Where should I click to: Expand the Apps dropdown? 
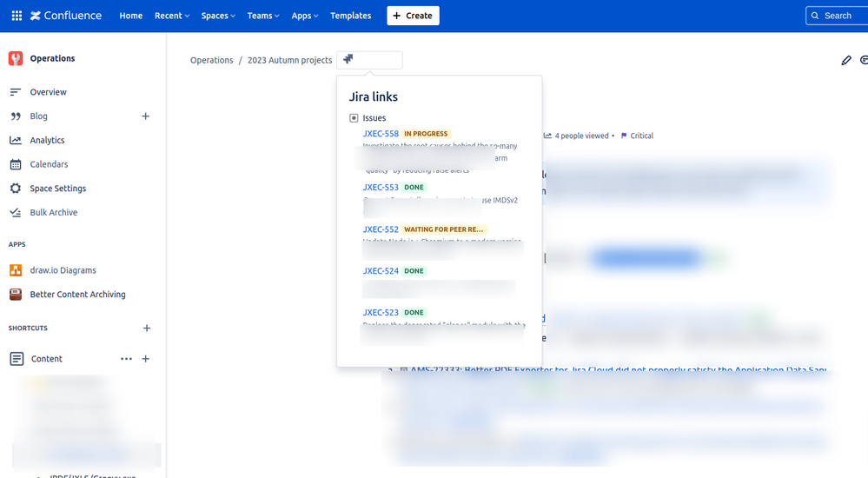tap(305, 16)
